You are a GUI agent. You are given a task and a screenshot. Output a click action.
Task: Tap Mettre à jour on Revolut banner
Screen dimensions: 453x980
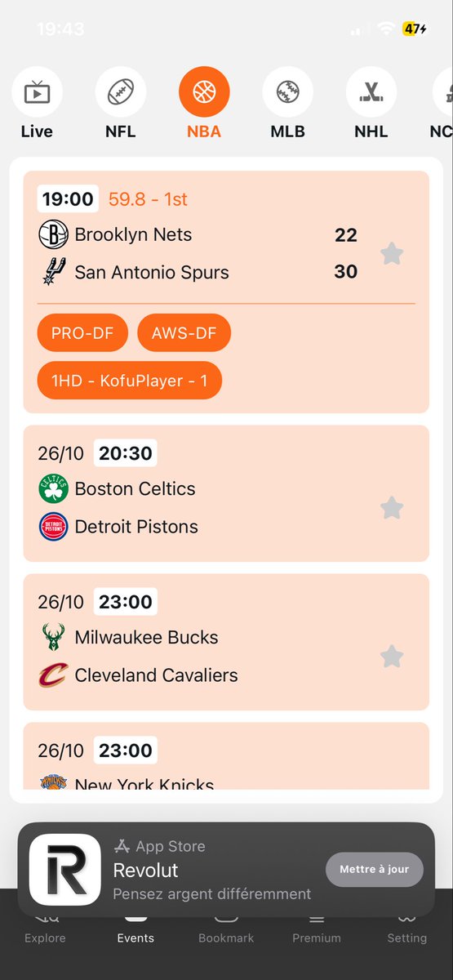click(x=375, y=869)
